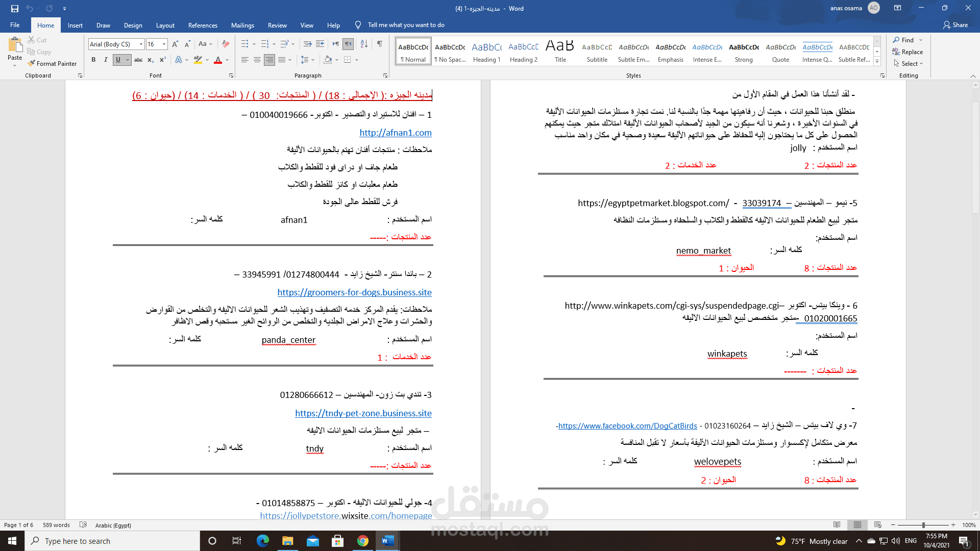Open the References ribbon tab
The width and height of the screenshot is (980, 551).
coord(203,25)
